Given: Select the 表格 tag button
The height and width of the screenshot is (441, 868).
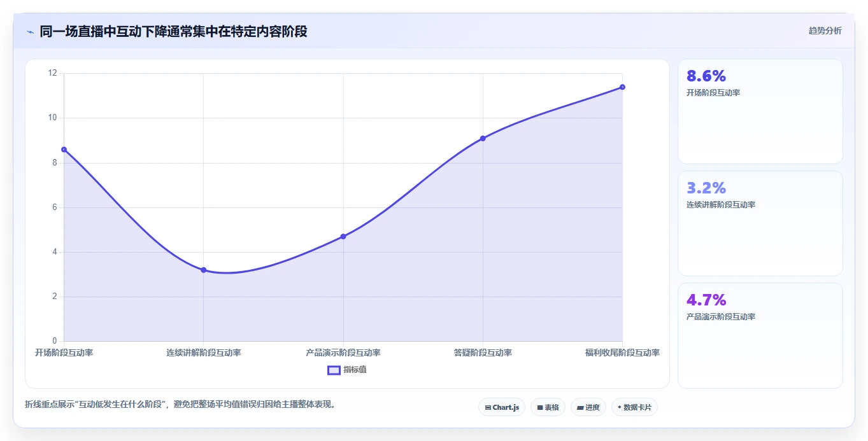Looking at the screenshot, I should pyautogui.click(x=548, y=407).
